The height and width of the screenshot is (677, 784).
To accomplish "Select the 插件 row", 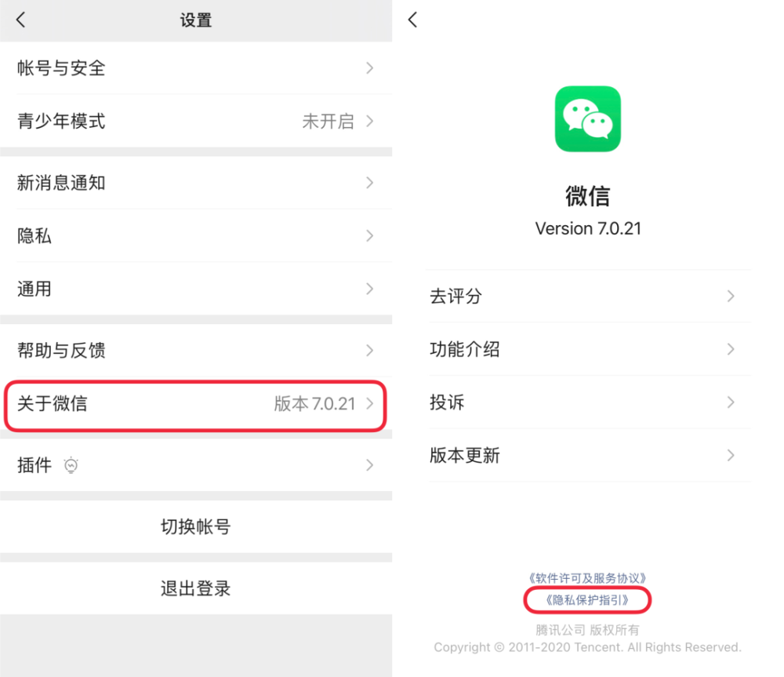I will coord(196,465).
